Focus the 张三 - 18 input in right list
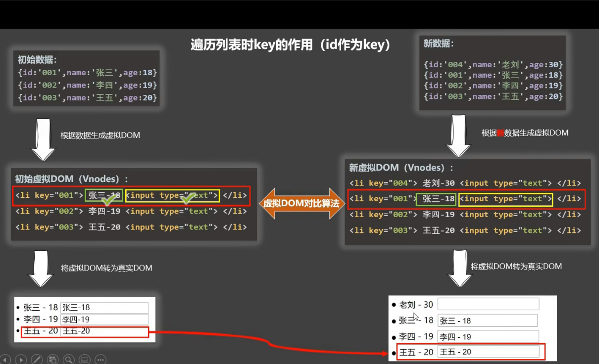The width and height of the screenshot is (599, 364). tap(488, 320)
